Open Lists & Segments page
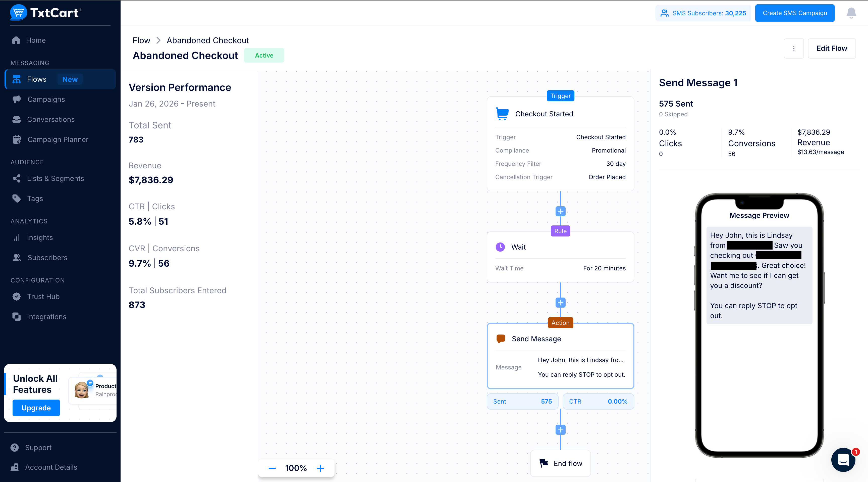 pos(60,178)
